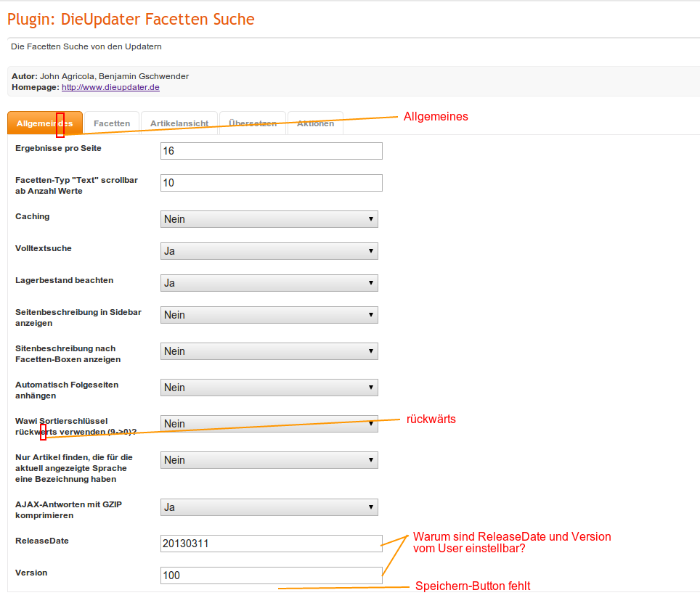Click the Version input field
Viewport: 700px width, 598px height.
pyautogui.click(x=272, y=576)
